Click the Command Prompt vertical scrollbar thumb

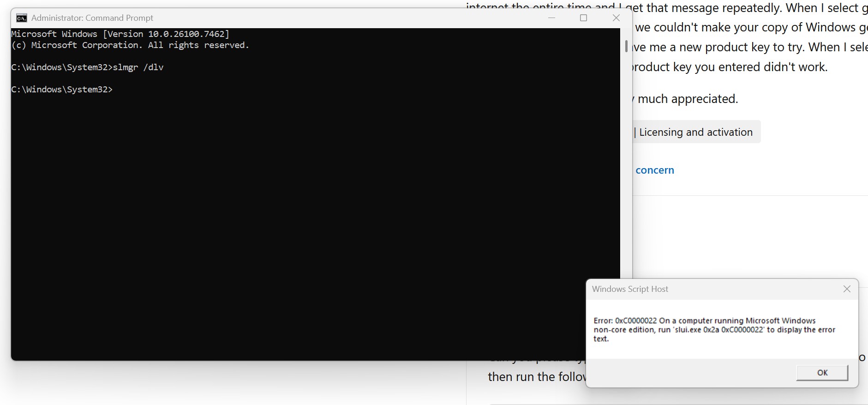pyautogui.click(x=626, y=46)
